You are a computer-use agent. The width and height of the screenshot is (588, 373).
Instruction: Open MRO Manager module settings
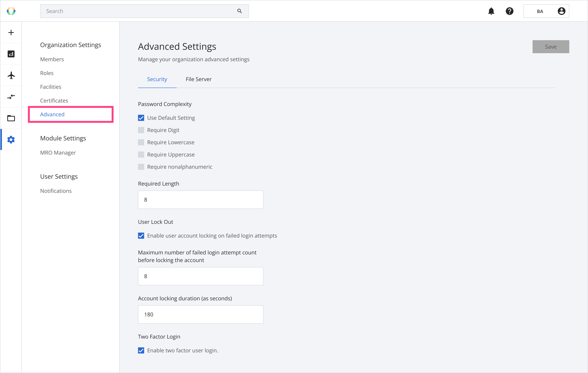(58, 153)
